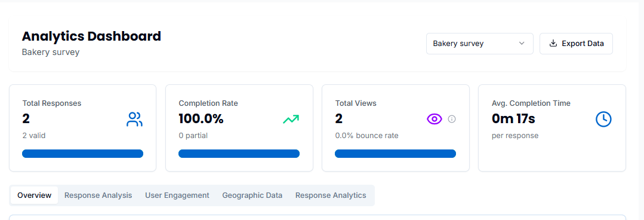Click the Analytics Dashboard heading
Screen dimensions: 644x220
click(91, 36)
